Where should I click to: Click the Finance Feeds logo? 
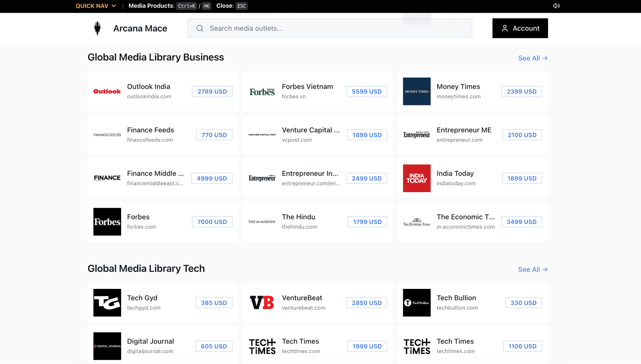[107, 135]
